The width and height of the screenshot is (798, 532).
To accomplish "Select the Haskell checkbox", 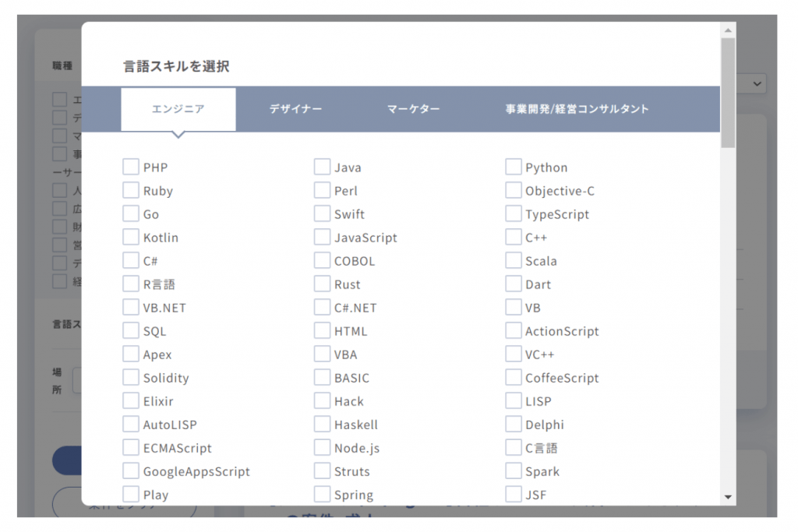I will [322, 425].
